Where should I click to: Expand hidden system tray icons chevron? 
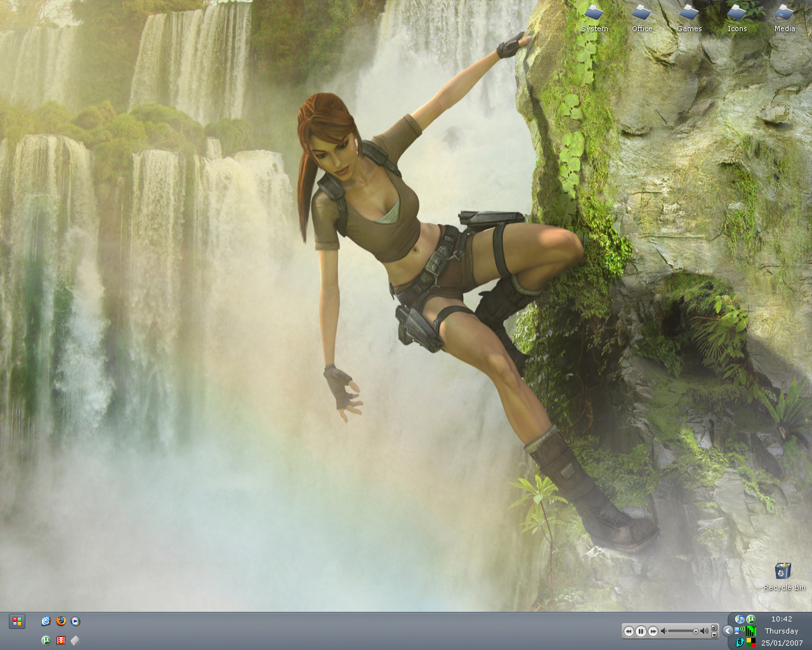coord(728,631)
